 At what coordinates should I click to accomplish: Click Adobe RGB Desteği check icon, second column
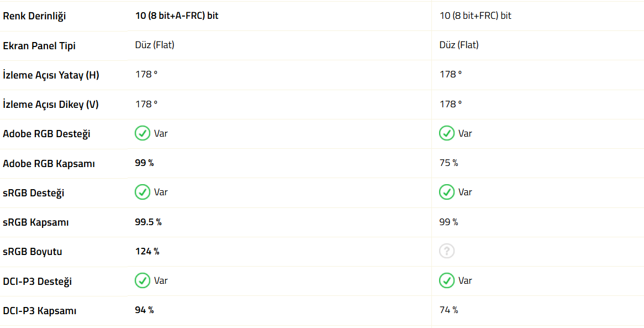coord(447,133)
